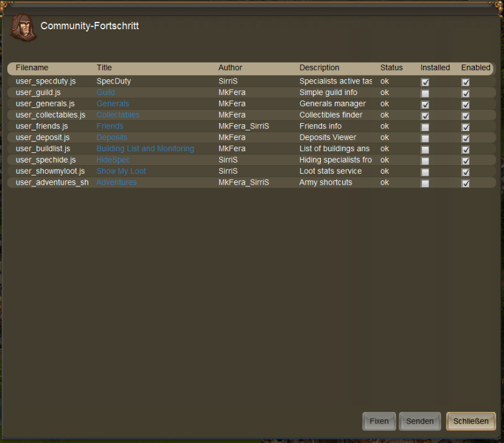This screenshot has height=443, width=504.
Task: Toggle Enabled checkbox for user_adventures row
Action: pyautogui.click(x=466, y=183)
